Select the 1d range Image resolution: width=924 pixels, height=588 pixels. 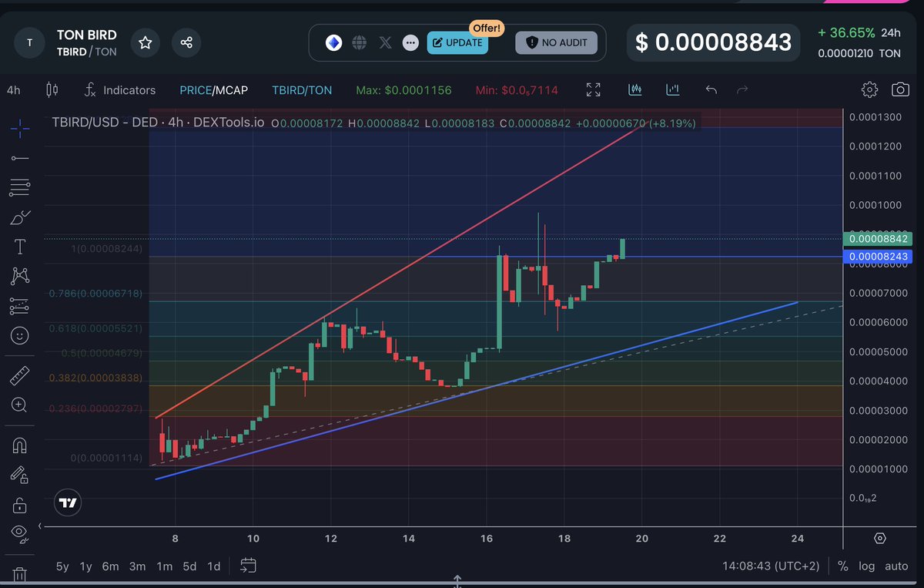pyautogui.click(x=214, y=566)
